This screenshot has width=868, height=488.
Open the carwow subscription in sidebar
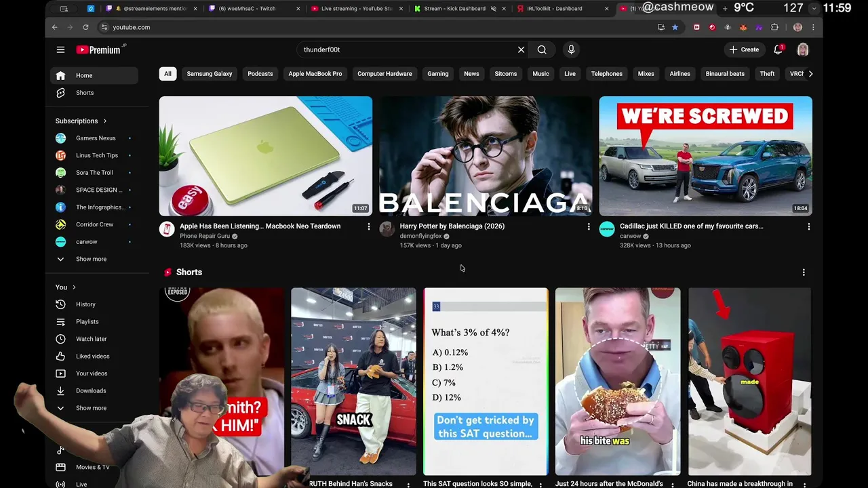click(94, 242)
